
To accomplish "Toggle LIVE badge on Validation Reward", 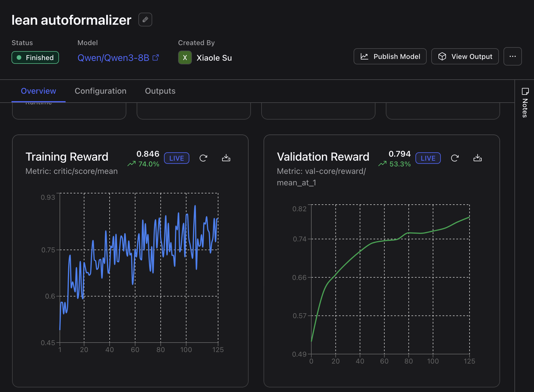I will point(428,158).
